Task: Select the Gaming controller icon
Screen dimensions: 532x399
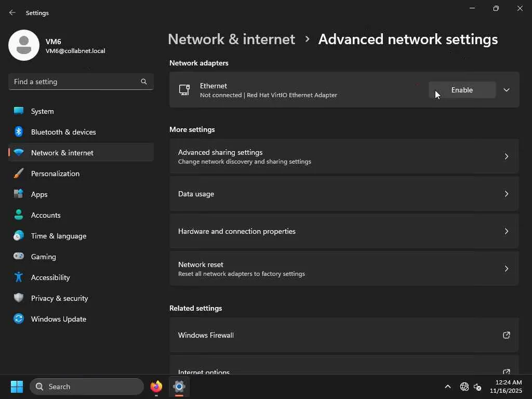Action: coord(19,257)
